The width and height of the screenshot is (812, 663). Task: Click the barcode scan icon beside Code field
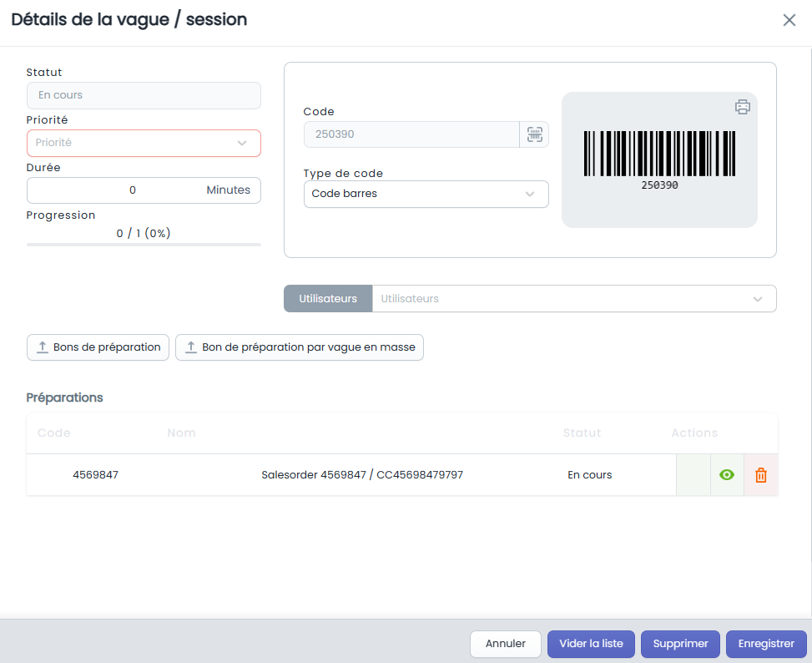click(534, 134)
